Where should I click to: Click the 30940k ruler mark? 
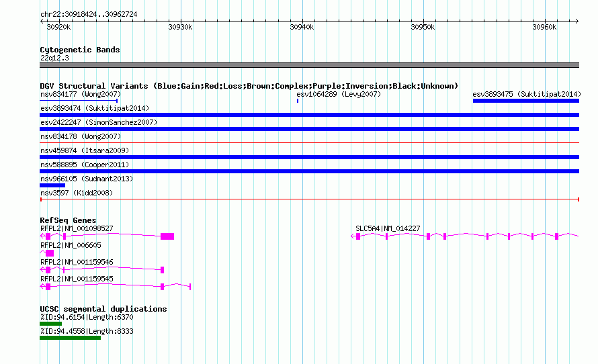(302, 27)
